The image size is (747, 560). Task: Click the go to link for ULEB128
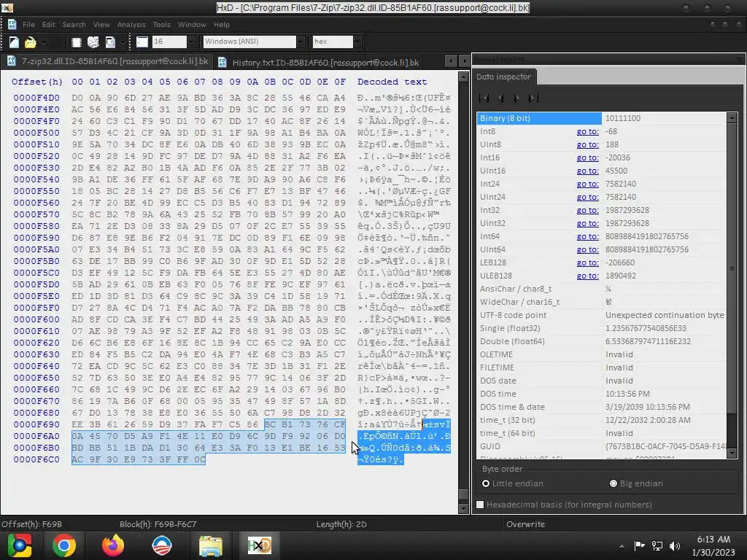587,276
